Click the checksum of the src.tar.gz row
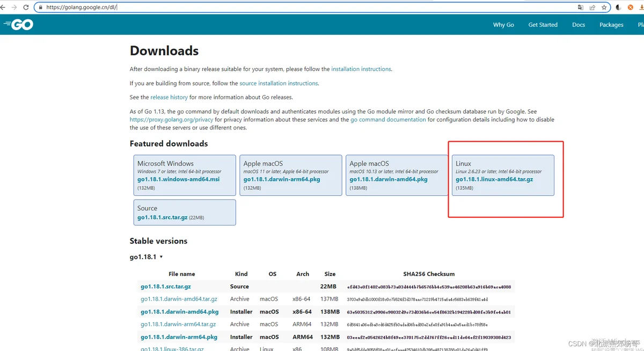This screenshot has height=351, width=644. tap(429, 287)
